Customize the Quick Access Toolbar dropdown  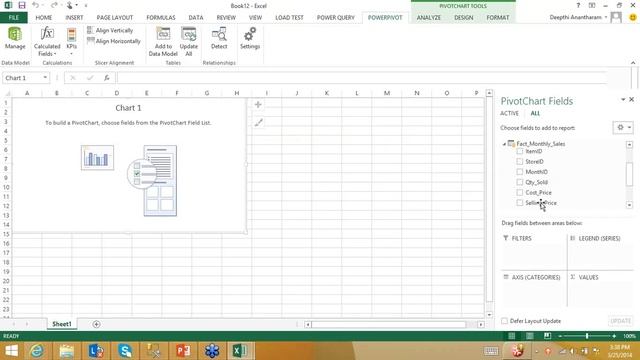click(86, 5)
